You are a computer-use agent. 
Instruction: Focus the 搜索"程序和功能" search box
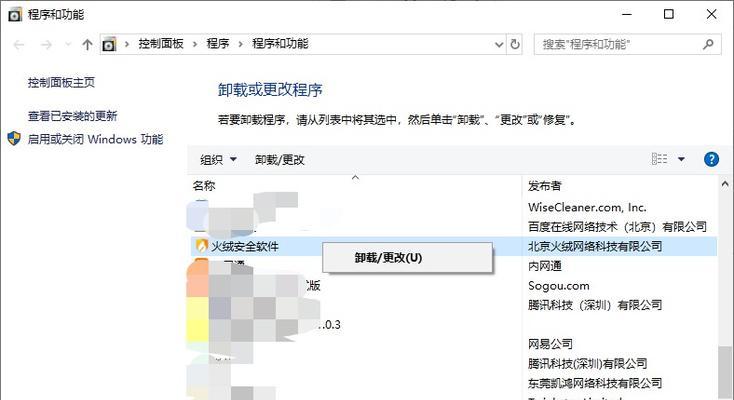tap(627, 44)
